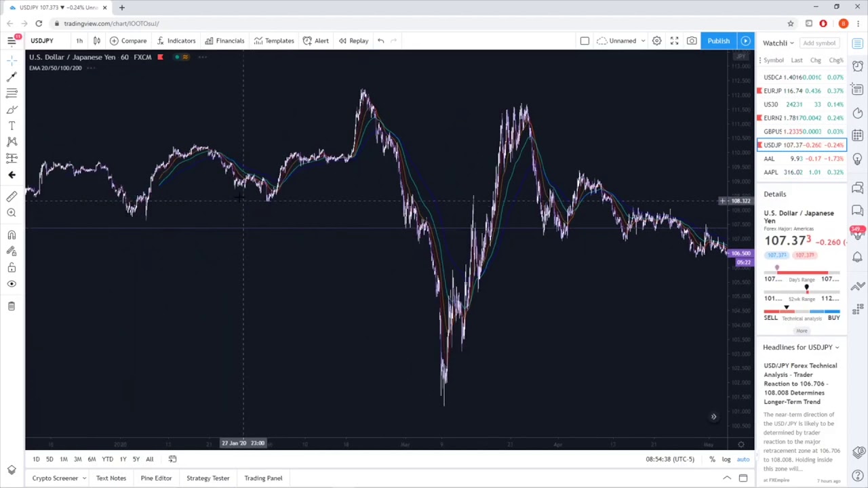
Task: Toggle lock all drawing tools
Action: click(12, 268)
